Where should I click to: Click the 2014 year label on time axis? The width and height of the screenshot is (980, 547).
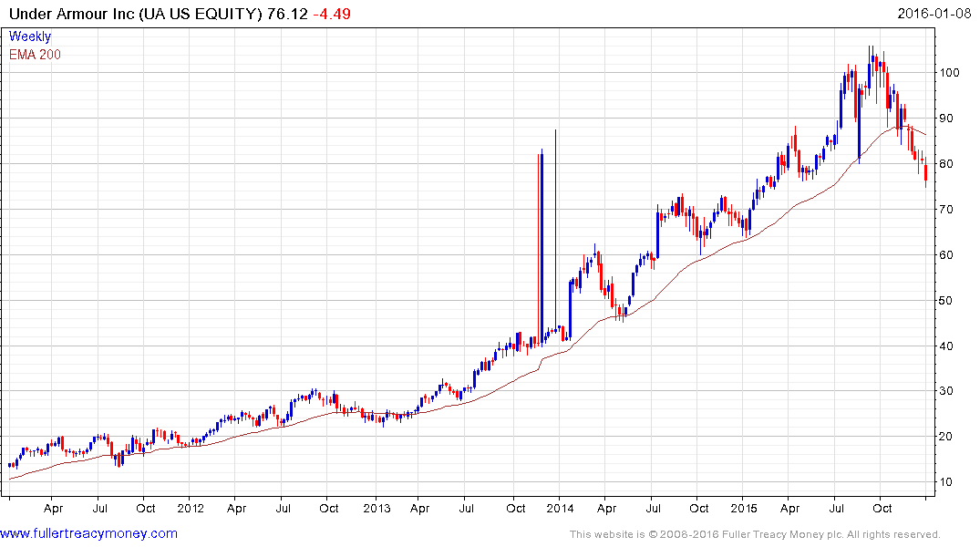560,508
